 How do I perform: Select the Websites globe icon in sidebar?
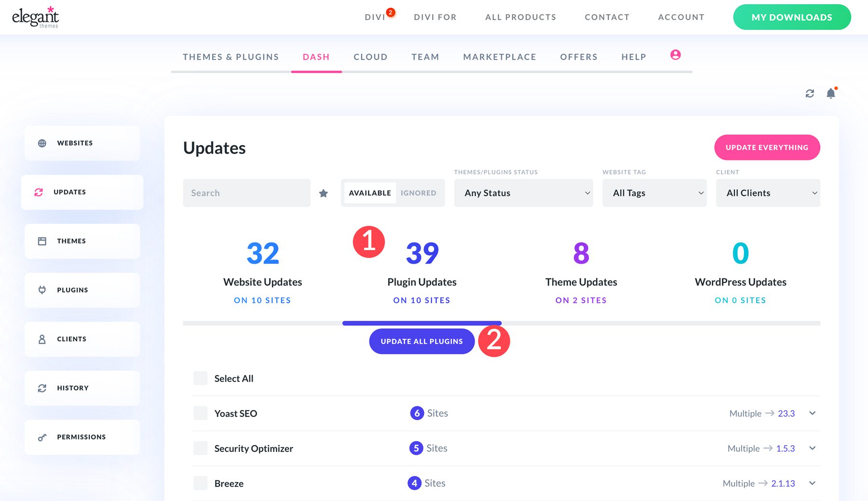click(x=42, y=143)
